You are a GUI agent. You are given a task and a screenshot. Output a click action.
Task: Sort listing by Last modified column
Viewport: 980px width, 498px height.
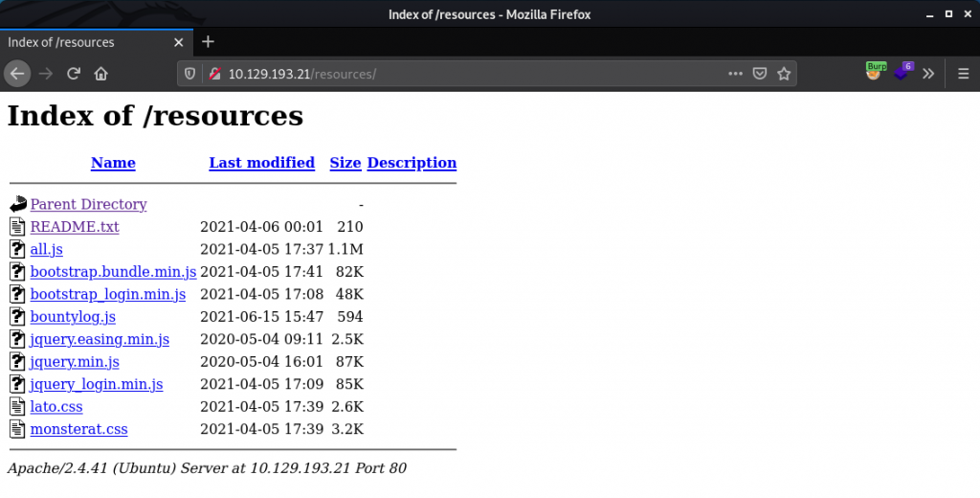261,163
